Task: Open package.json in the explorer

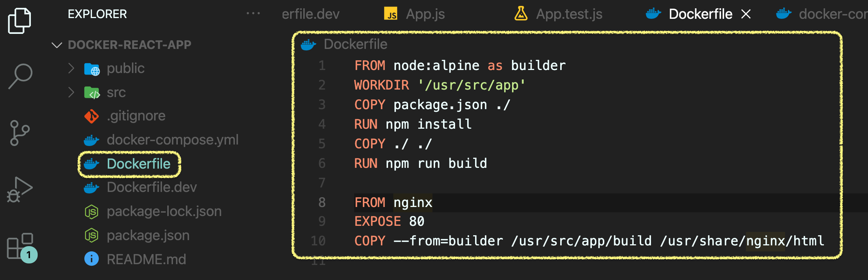Action: (x=148, y=236)
